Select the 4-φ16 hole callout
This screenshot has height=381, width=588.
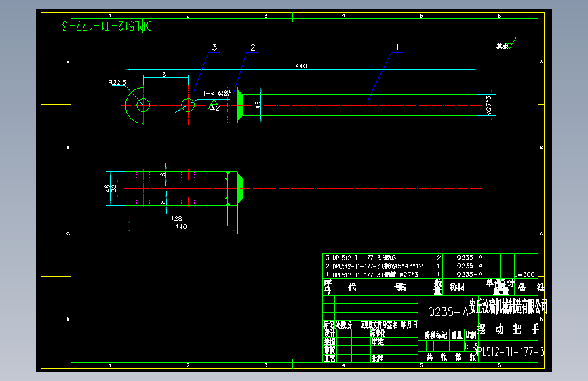coord(216,93)
